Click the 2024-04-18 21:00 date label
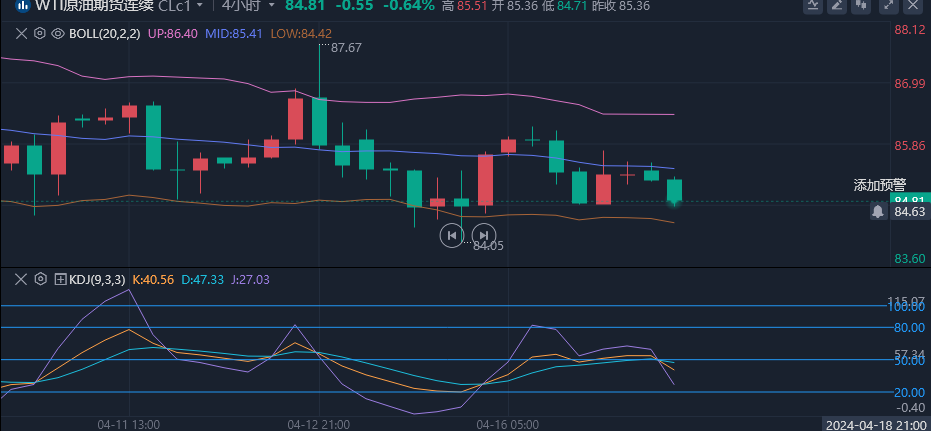Screen dimensions: 931x431 coord(875,424)
